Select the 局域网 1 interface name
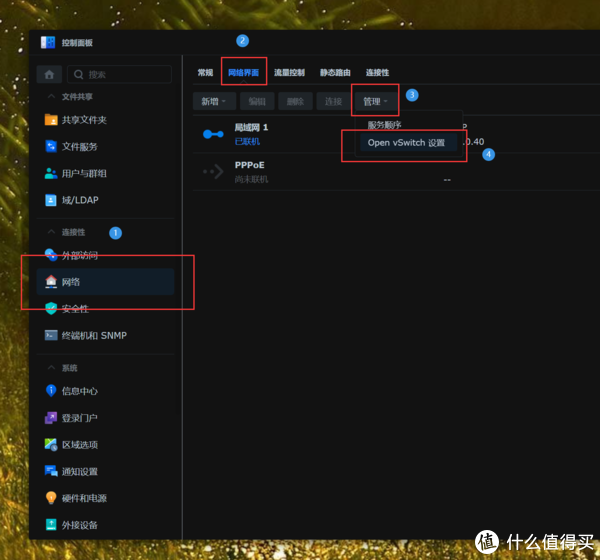This screenshot has height=560, width=600. click(x=251, y=127)
